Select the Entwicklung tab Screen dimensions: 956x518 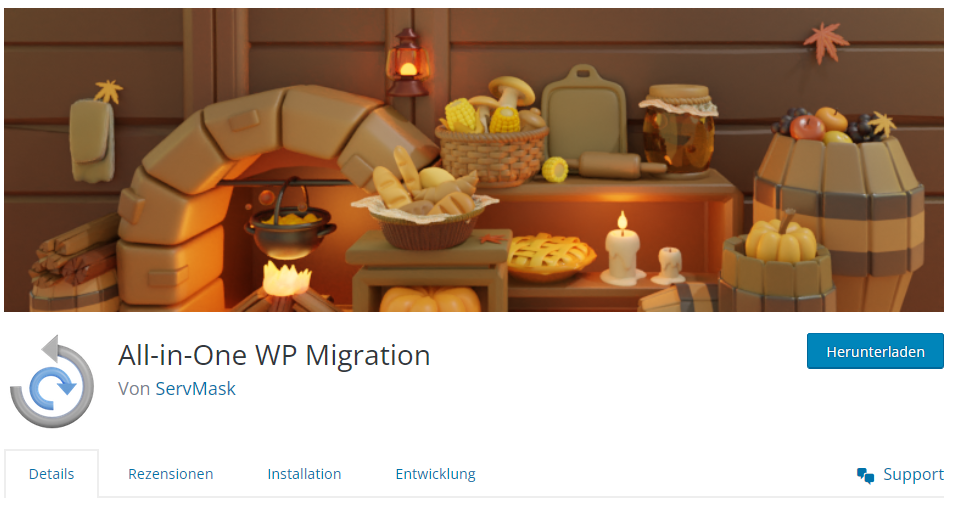click(x=435, y=474)
